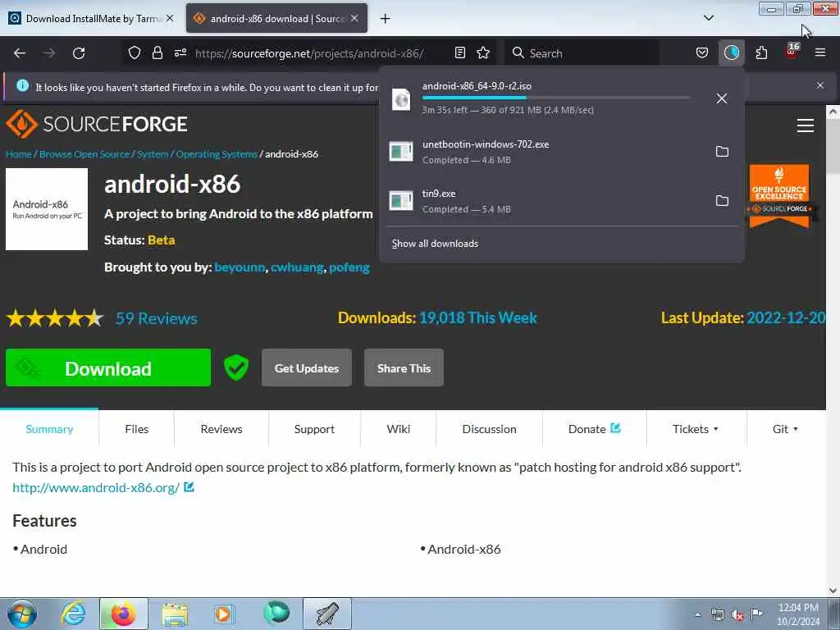Click the Downloads progress toolbar icon
This screenshot has height=630, width=840.
tap(731, 53)
